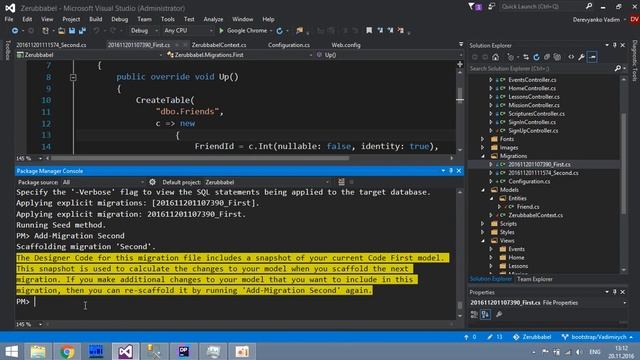Open Zerubbabel project navigation dropdown

pyautogui.click(x=89, y=55)
